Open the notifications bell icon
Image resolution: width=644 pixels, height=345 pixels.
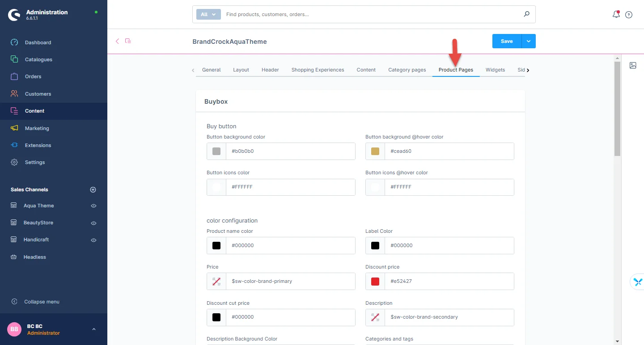tap(616, 14)
